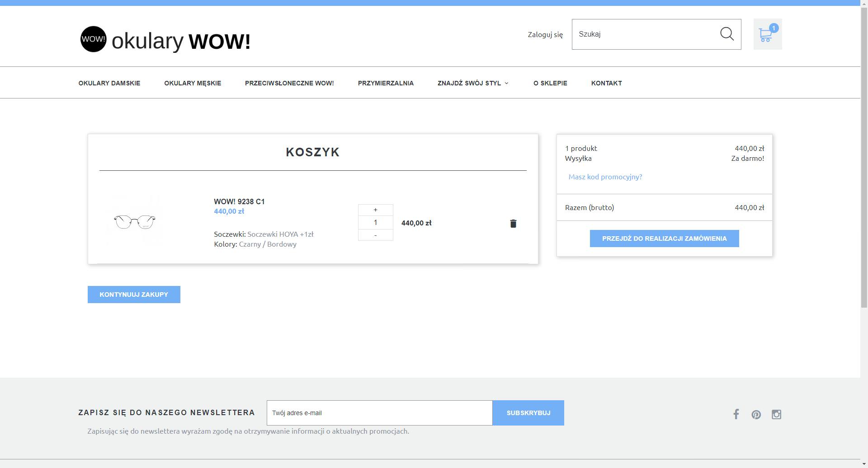Open the Przymierzalnia menu item
The width and height of the screenshot is (868, 468).
(x=386, y=83)
